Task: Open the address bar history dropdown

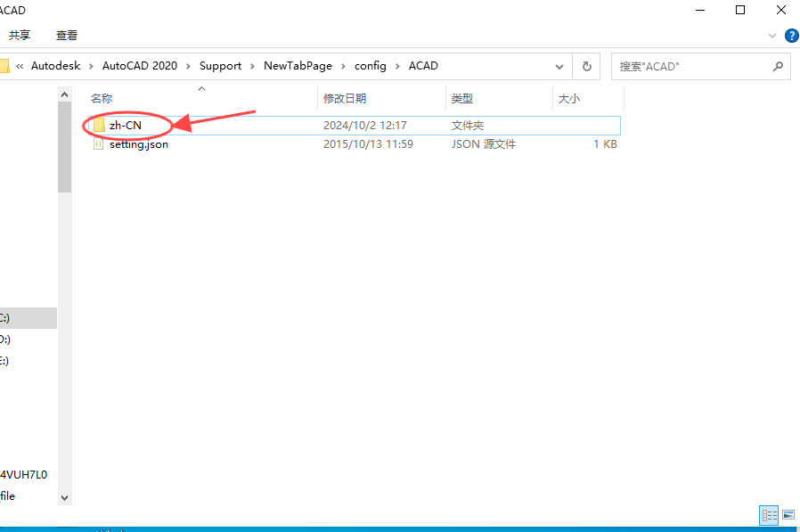Action: (x=559, y=66)
